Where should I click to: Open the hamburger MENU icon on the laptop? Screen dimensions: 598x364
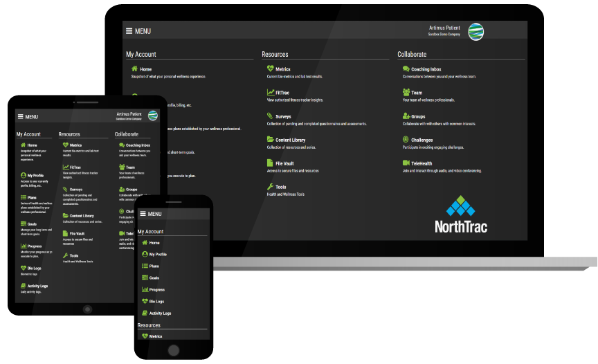point(129,31)
